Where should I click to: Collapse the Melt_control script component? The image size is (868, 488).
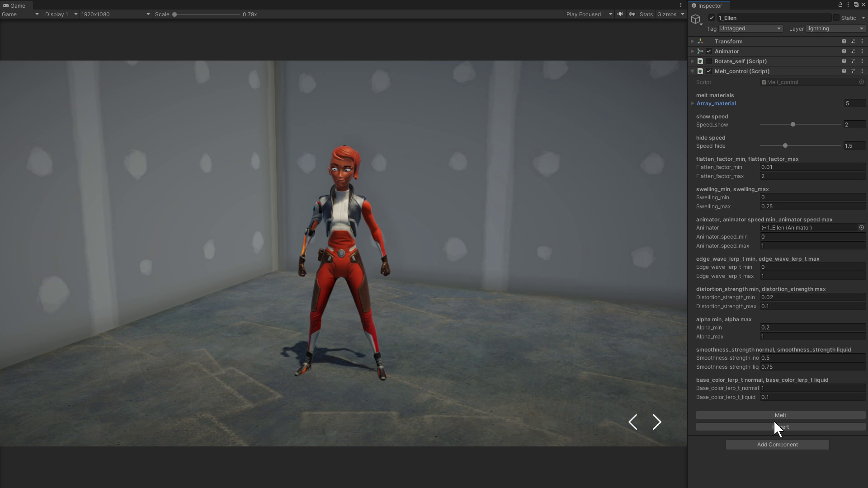pyautogui.click(x=692, y=71)
